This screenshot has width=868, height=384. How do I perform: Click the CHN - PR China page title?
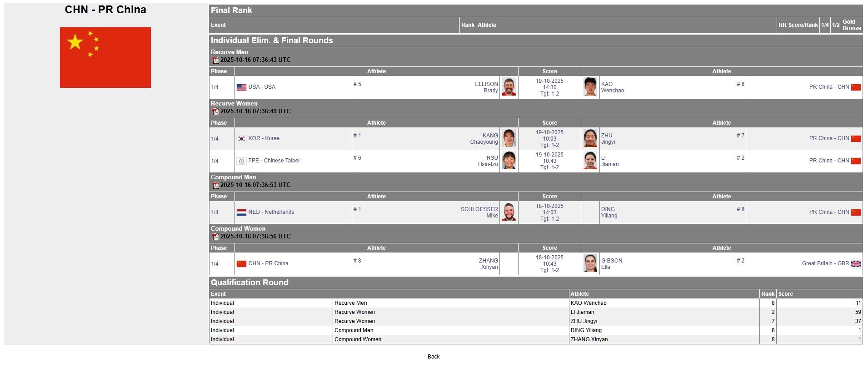coord(105,10)
